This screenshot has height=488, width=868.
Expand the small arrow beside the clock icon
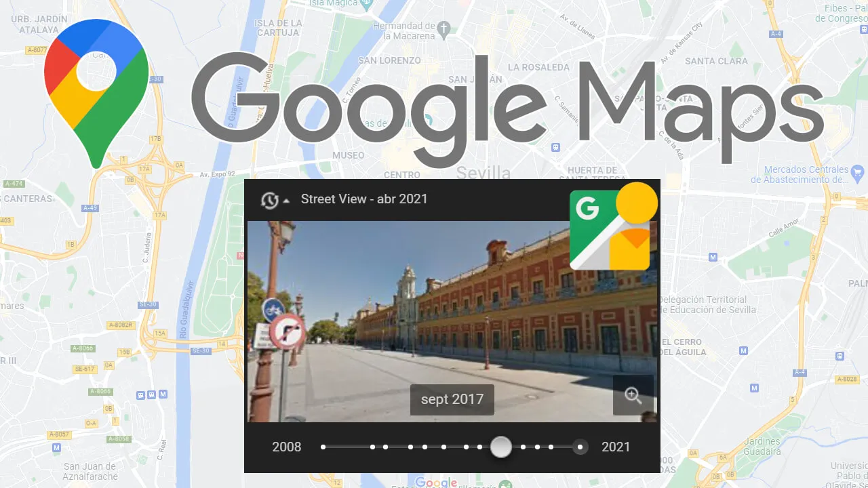tap(287, 201)
